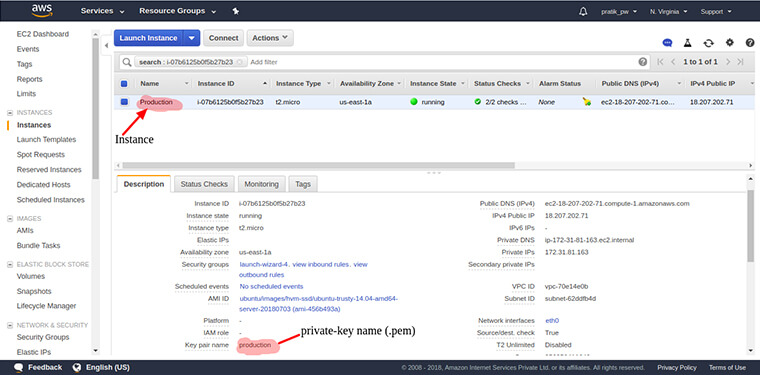This screenshot has width=760, height=375.
Task: Go to last page of results
Action: (740, 62)
